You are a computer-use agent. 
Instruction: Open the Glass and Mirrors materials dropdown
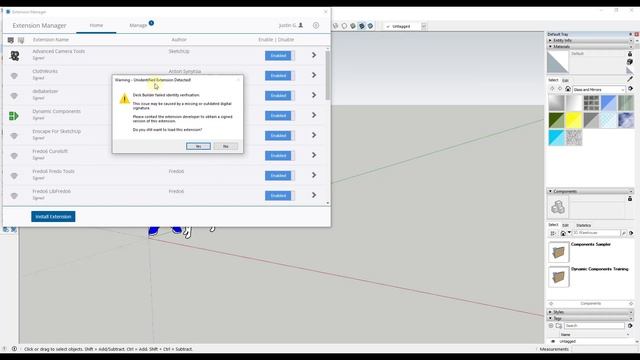coord(599,89)
